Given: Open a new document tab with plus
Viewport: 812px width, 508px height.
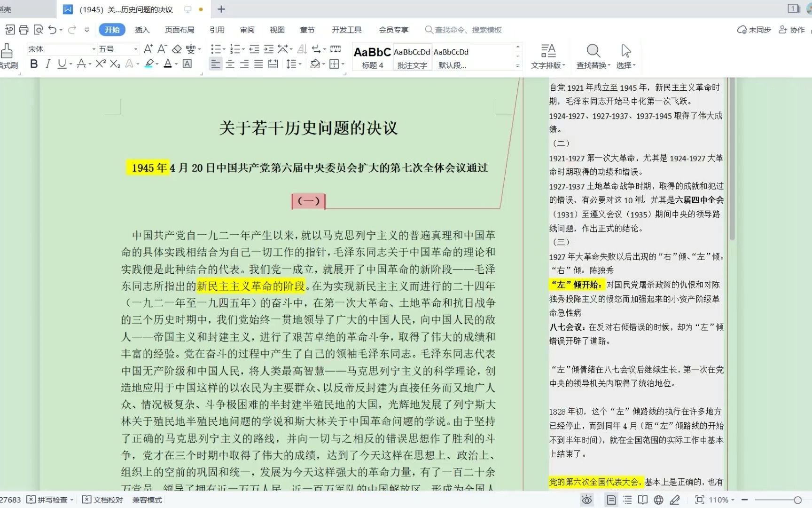Looking at the screenshot, I should click(x=221, y=9).
